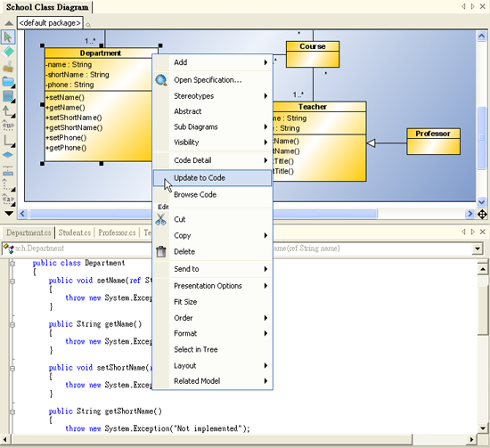Open the member dropdown in code editor
Viewport: 490px width, 448px height.
tap(478, 248)
